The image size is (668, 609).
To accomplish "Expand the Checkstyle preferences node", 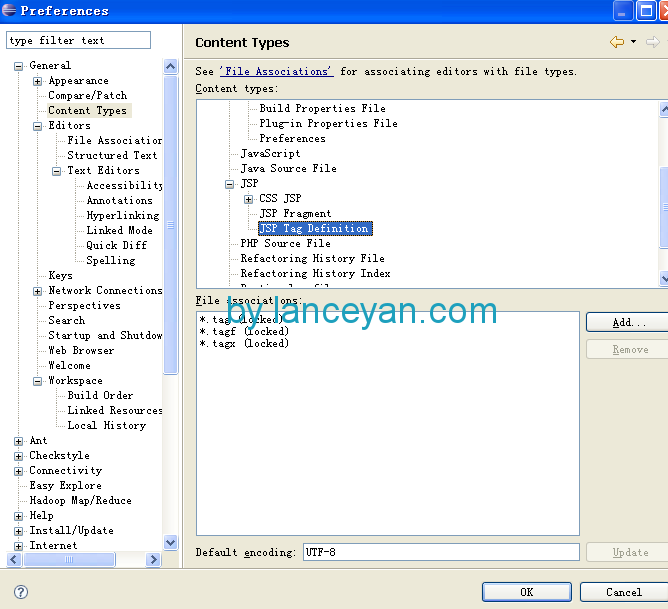I will point(18,456).
